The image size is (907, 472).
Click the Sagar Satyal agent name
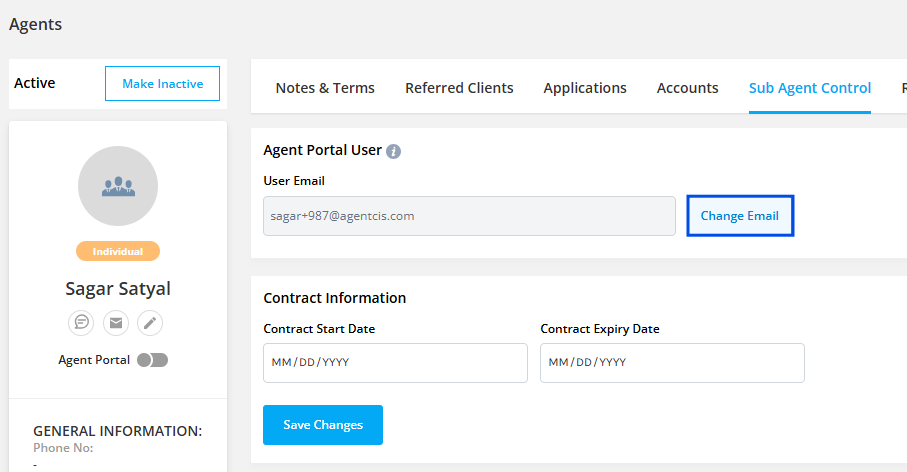118,289
